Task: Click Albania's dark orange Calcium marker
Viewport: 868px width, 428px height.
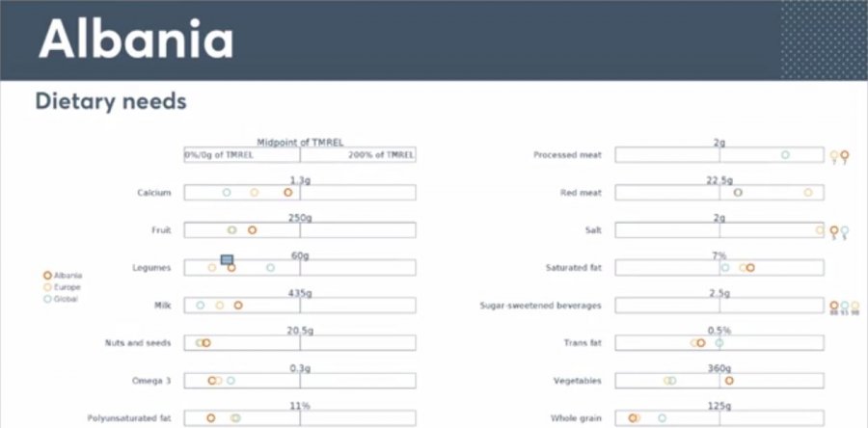Action: 287,193
